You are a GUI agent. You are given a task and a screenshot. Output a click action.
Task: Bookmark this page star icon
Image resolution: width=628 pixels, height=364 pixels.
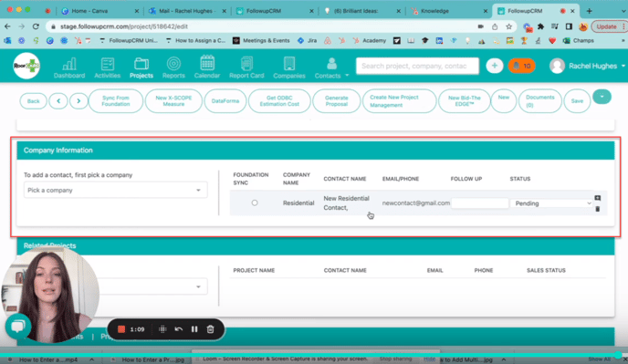508,26
